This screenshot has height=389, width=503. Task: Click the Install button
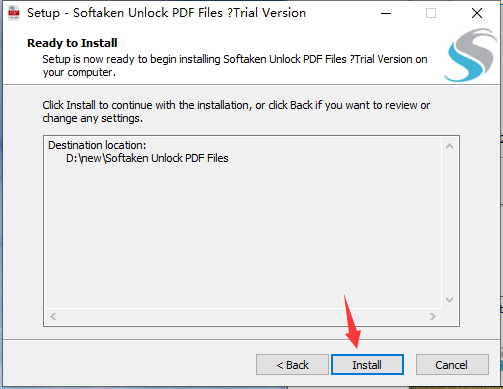367,365
